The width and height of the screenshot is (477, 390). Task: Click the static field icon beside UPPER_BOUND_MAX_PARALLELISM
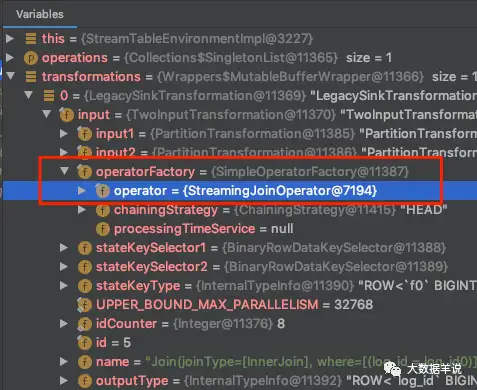[x=84, y=305]
